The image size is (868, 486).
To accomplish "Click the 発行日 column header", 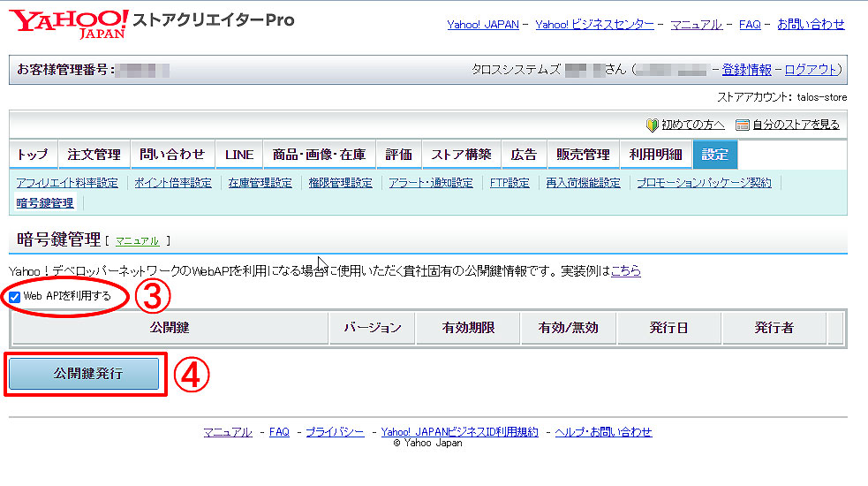I will [668, 328].
